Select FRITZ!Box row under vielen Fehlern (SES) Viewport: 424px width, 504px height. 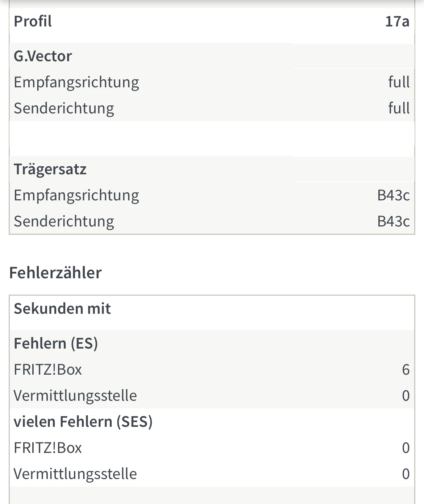pyautogui.click(x=48, y=448)
